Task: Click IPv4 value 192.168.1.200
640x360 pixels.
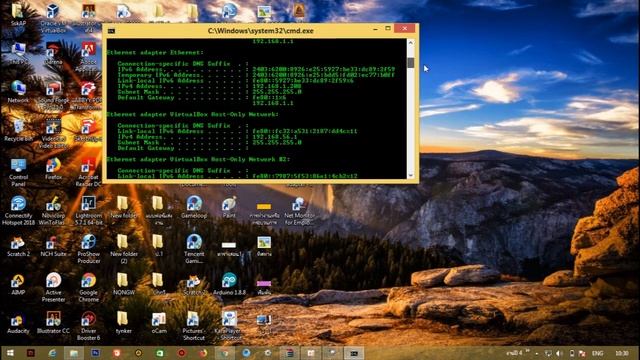Action: tap(277, 86)
